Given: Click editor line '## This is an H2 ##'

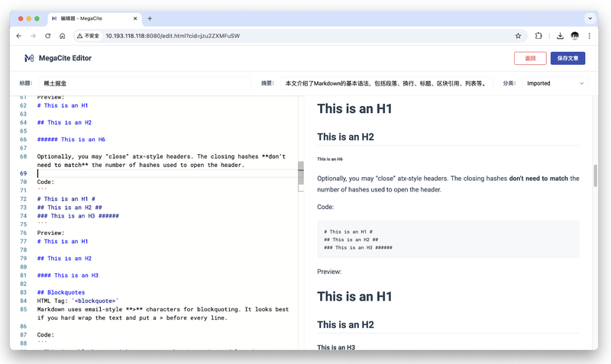Looking at the screenshot, I should (70, 208).
